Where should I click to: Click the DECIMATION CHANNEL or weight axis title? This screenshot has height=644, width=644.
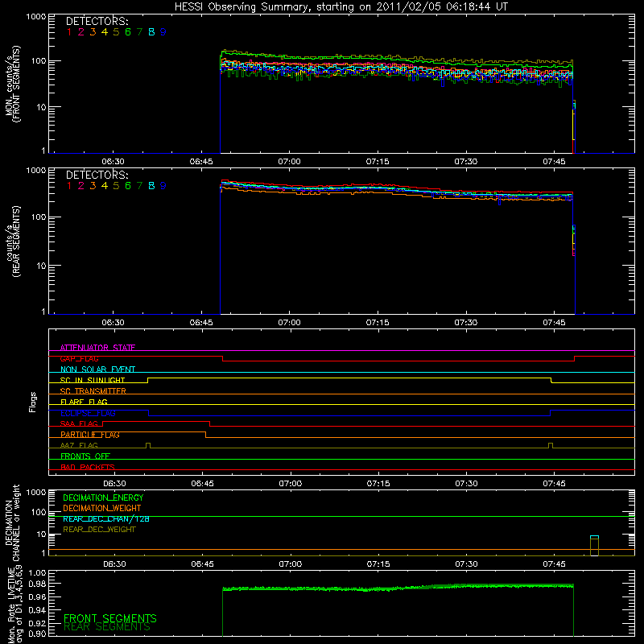coord(13,522)
